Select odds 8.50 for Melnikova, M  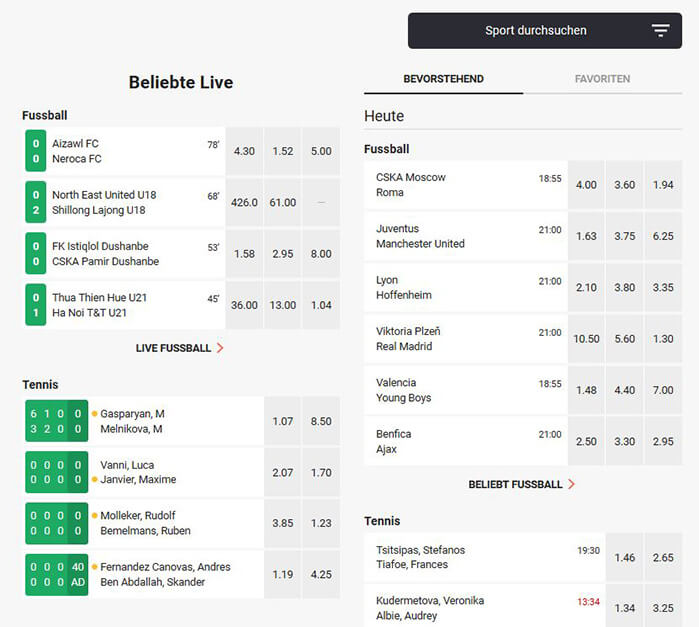[x=321, y=421]
